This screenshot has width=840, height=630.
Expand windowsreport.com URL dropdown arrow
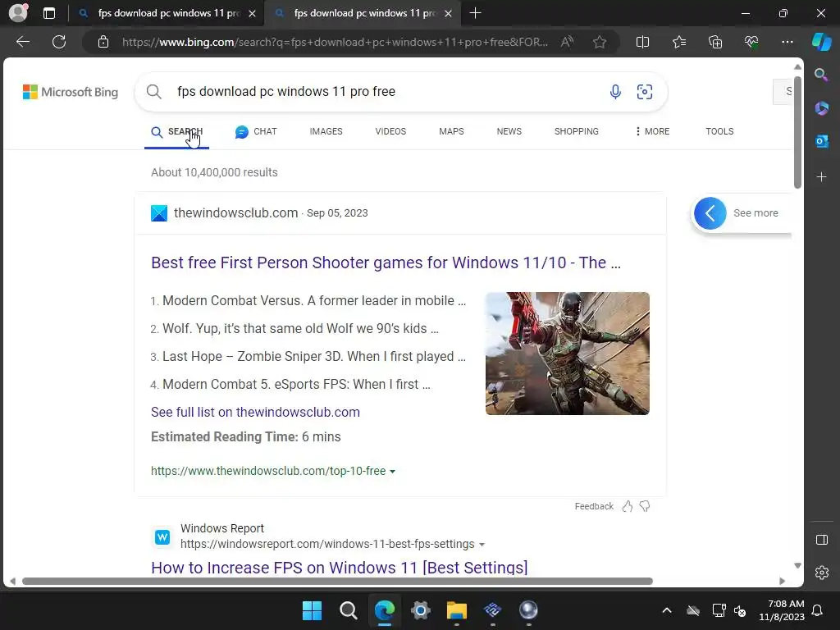pos(482,545)
